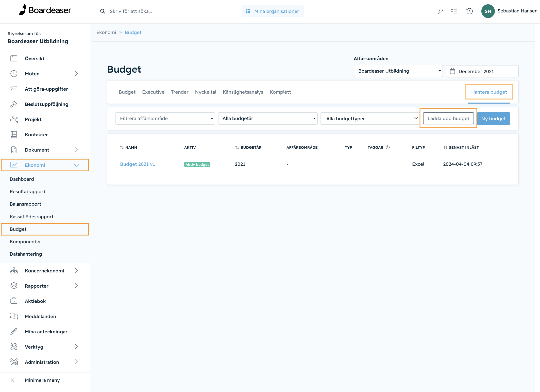Open Balansrapport in sidebar

click(x=25, y=204)
